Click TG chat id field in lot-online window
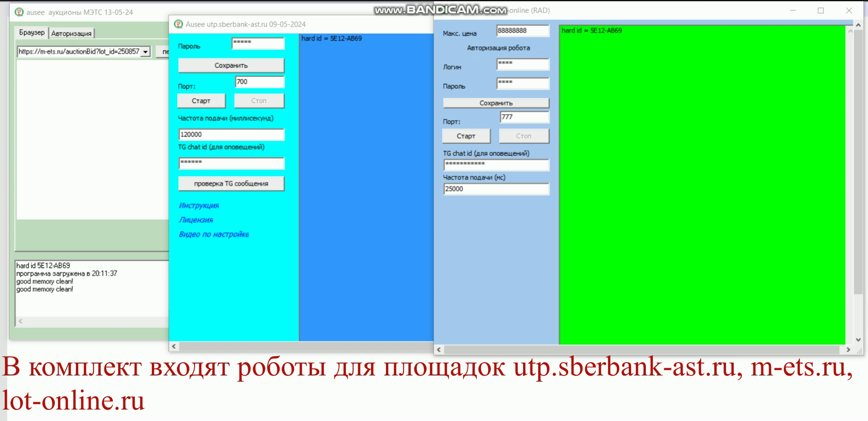Screen dimensions: 868x421 (496, 165)
